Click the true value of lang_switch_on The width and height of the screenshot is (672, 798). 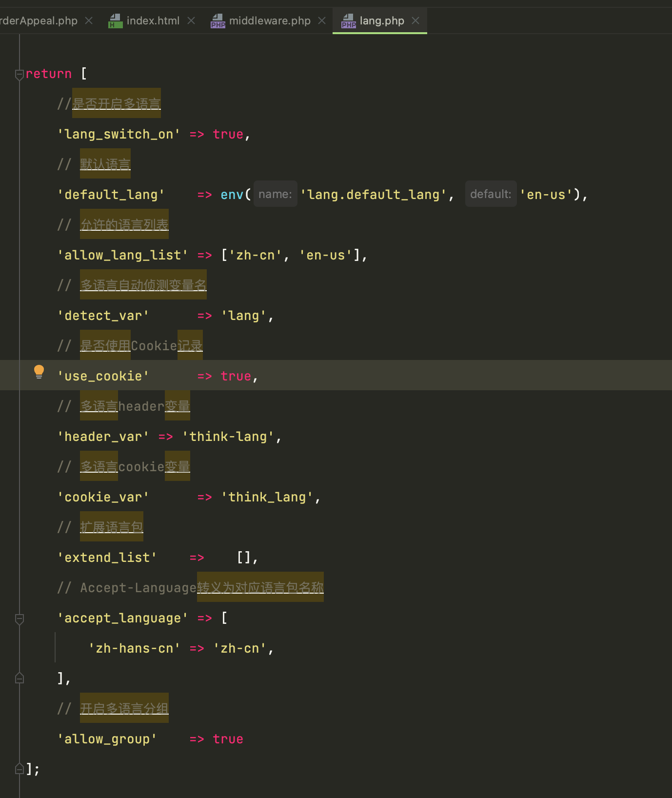228,134
